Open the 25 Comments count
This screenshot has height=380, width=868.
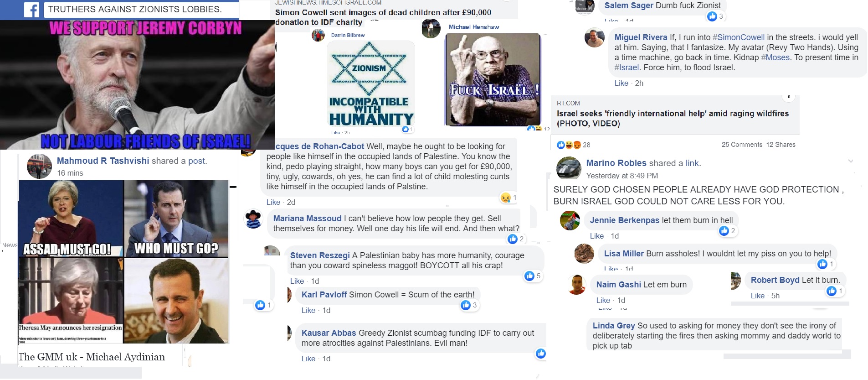point(742,145)
